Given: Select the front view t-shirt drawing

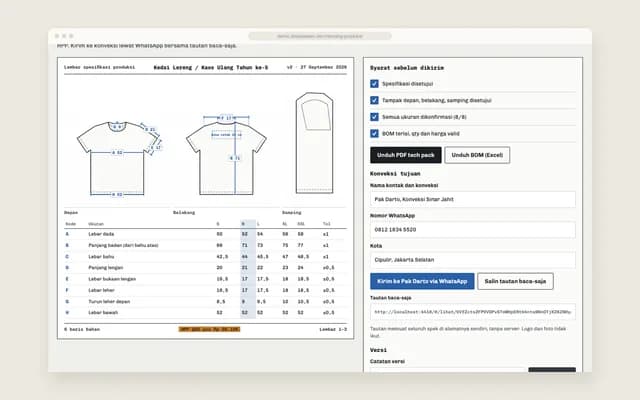Looking at the screenshot, I should tap(118, 158).
